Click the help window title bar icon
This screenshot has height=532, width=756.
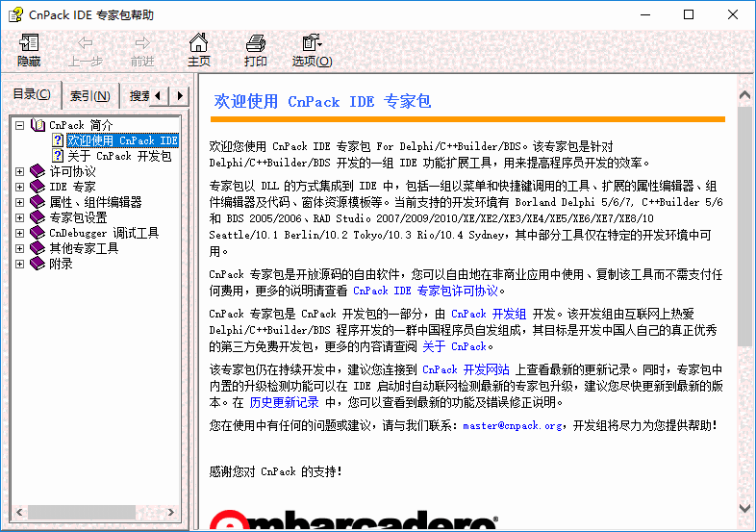[15, 14]
